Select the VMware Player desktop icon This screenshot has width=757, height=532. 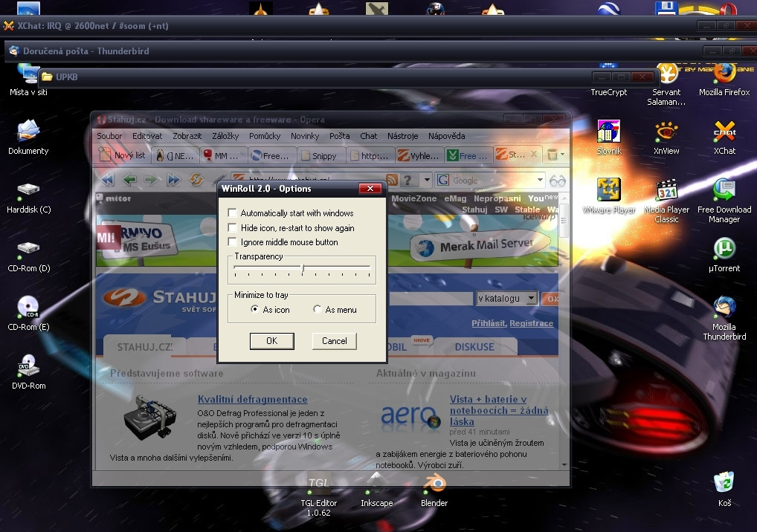609,196
